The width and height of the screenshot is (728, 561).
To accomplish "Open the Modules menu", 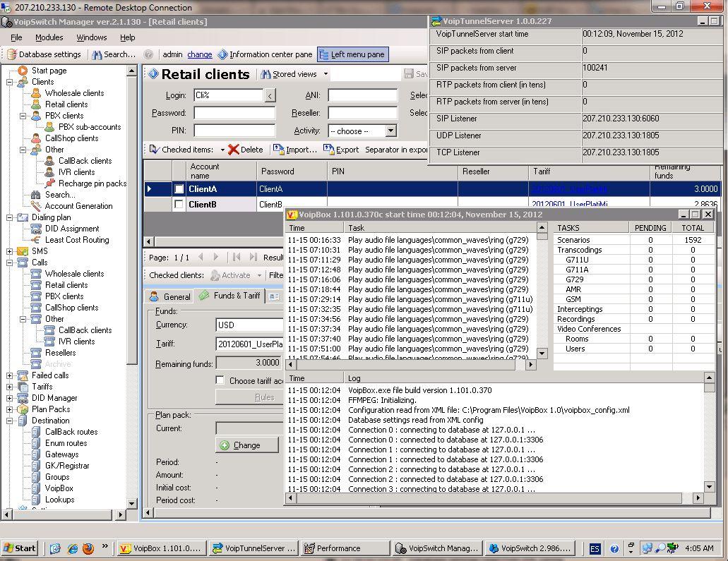I will tap(49, 37).
